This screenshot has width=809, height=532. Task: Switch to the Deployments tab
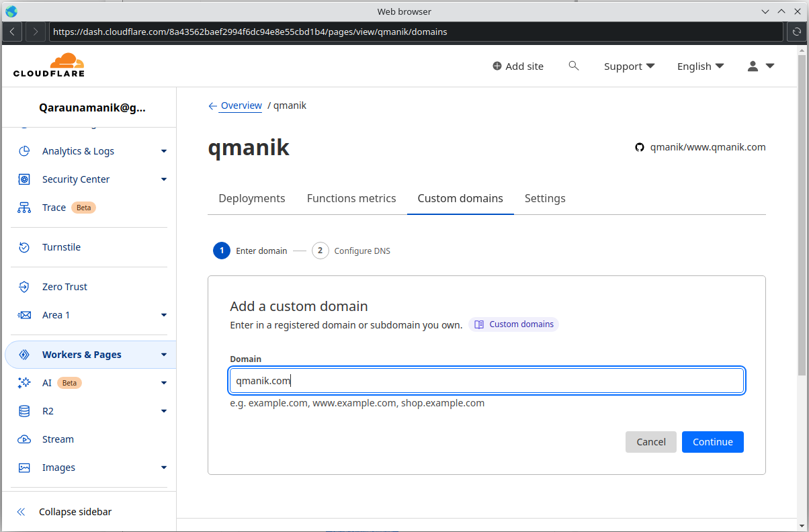[x=252, y=198]
